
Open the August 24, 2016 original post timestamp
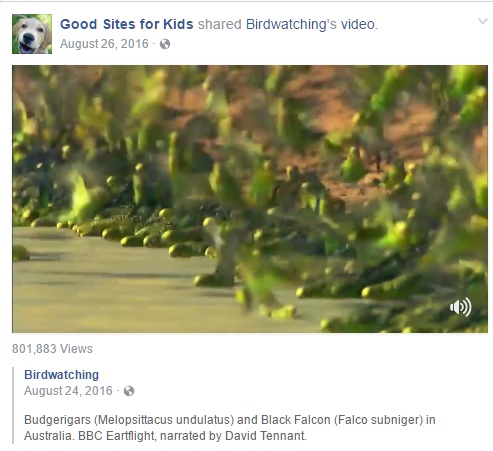[x=68, y=391]
